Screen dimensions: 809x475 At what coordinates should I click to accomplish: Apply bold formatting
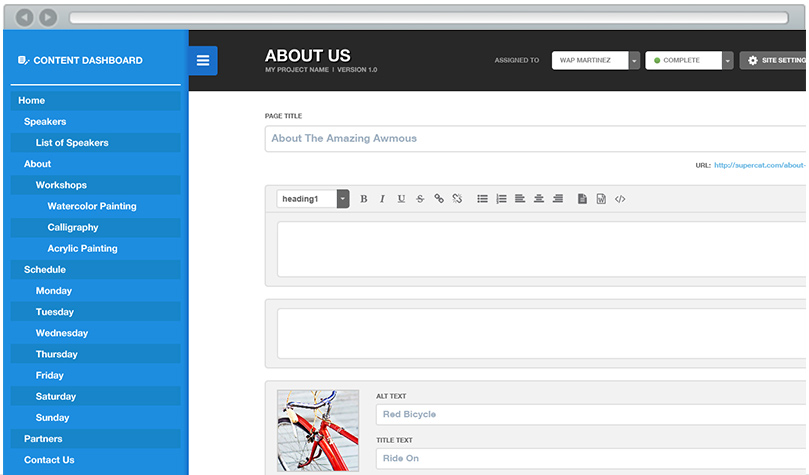[x=364, y=199]
